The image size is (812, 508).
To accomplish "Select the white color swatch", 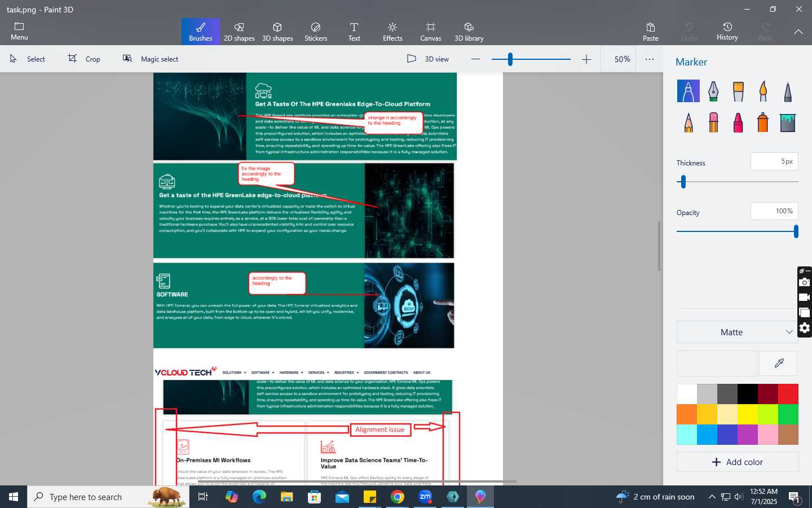I will 687,394.
